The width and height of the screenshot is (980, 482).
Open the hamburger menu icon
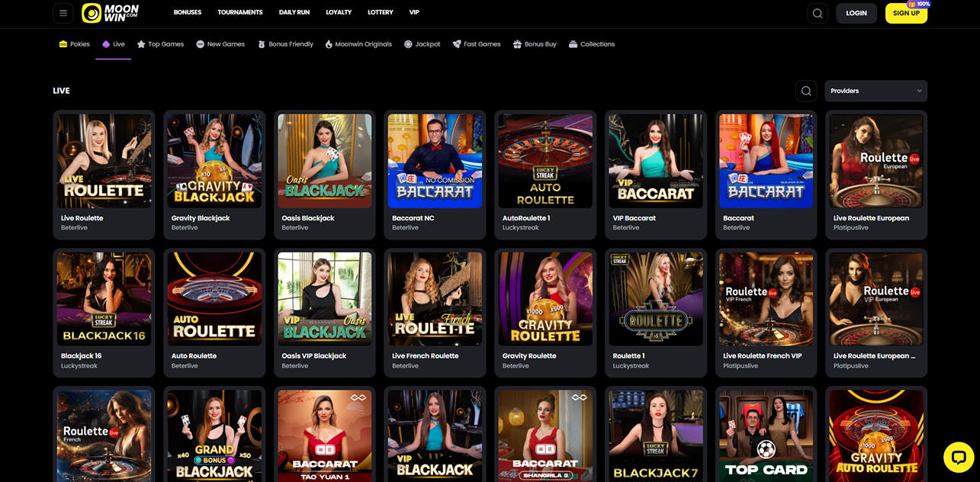click(x=63, y=13)
